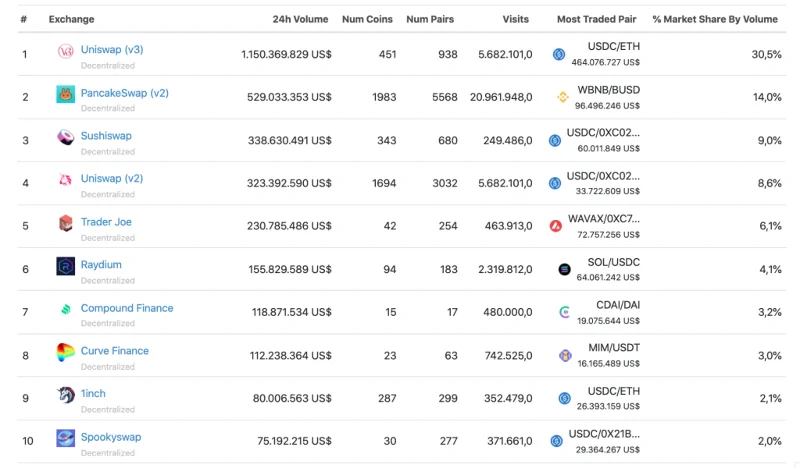800x468 pixels.
Task: Open the 1inch exchange link
Action: 93,393
